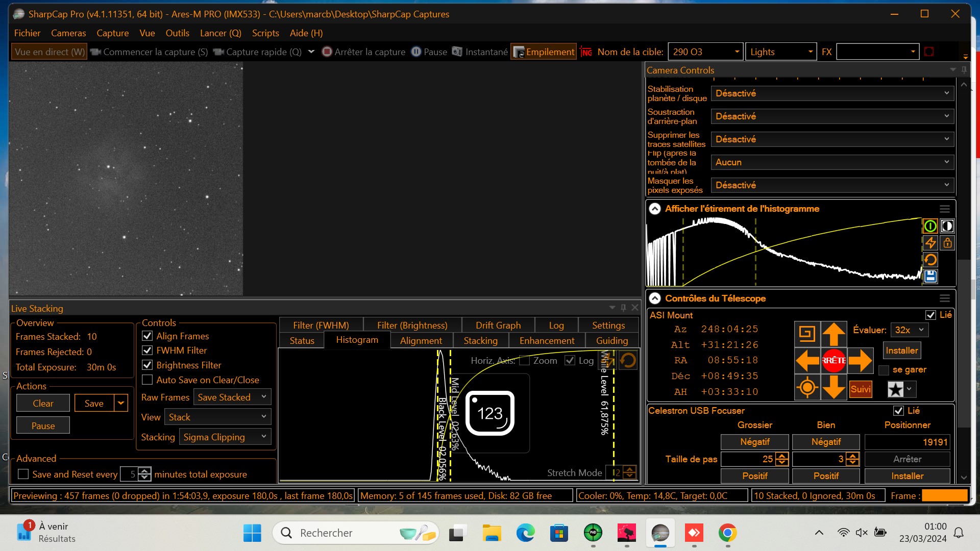This screenshot has height=551, width=980.
Task: Click the crosshair recenter mount icon
Action: click(807, 388)
